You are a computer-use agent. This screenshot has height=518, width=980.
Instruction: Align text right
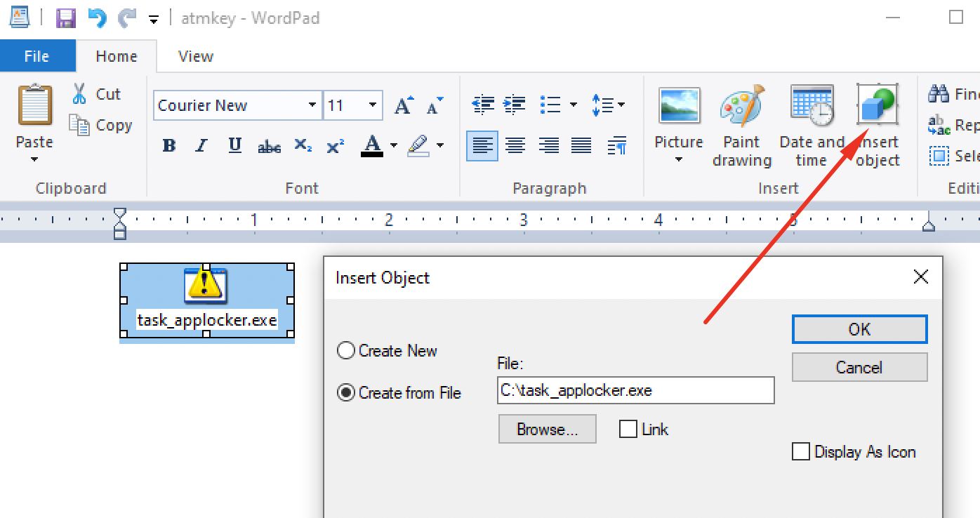548,145
